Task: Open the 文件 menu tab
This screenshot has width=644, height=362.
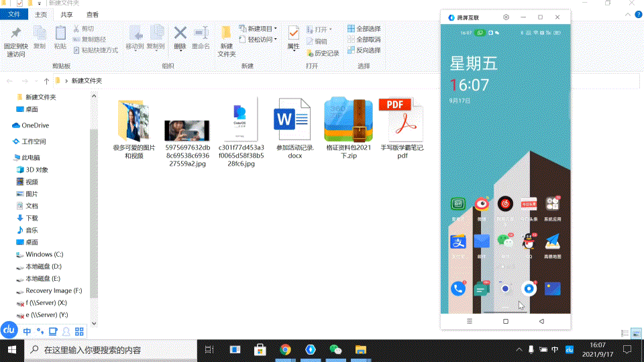Action: [14, 14]
